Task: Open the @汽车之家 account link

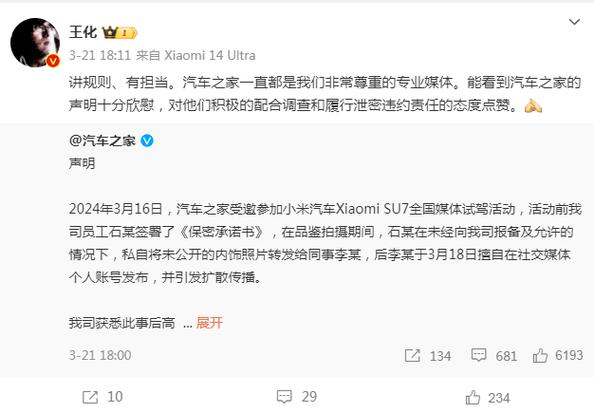Action: pos(102,141)
